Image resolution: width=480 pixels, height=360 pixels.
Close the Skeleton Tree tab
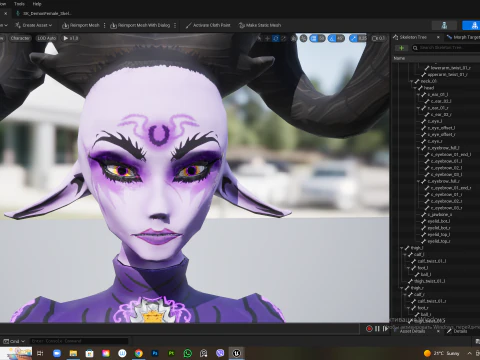click(x=438, y=37)
